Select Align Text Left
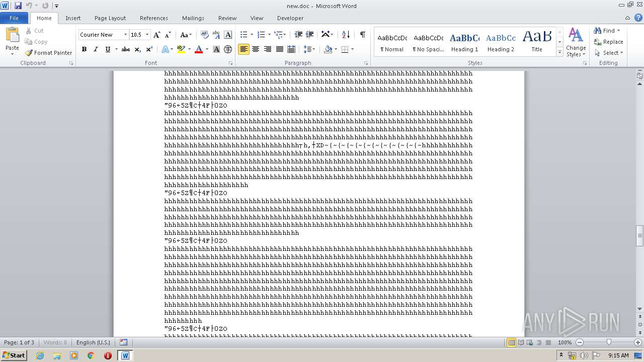644x362 pixels. coord(244,49)
